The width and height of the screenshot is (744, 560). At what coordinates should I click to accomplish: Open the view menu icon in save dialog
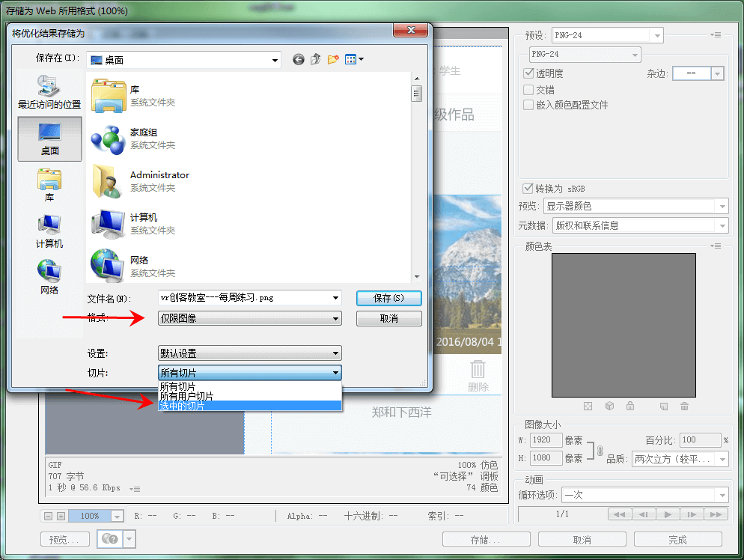click(x=354, y=59)
